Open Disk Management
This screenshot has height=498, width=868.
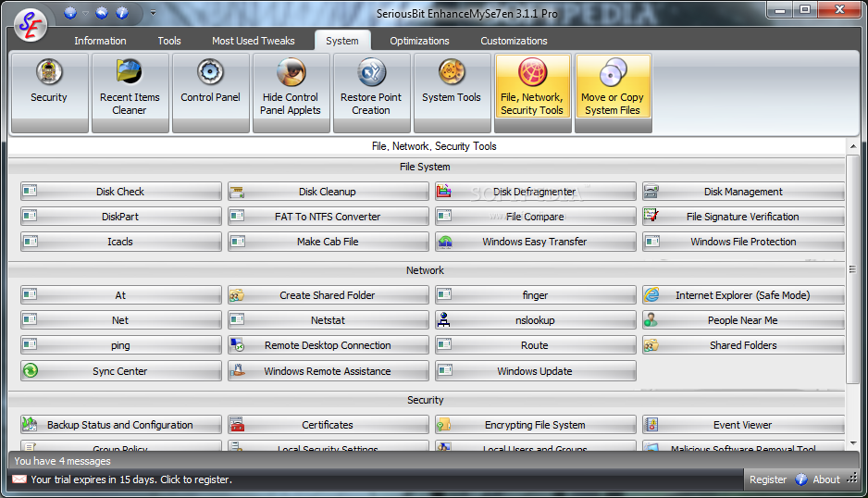tap(743, 192)
